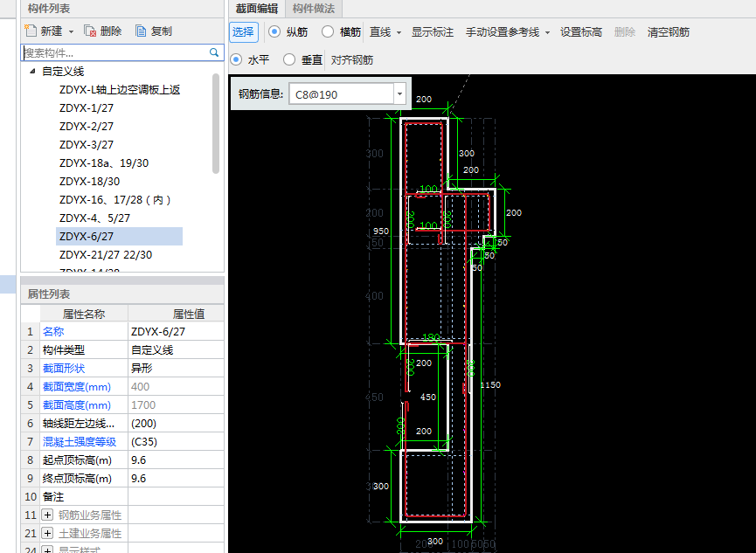The image size is (756, 553).
Task: Expand the 土建业务属性 row
Action: (x=47, y=533)
